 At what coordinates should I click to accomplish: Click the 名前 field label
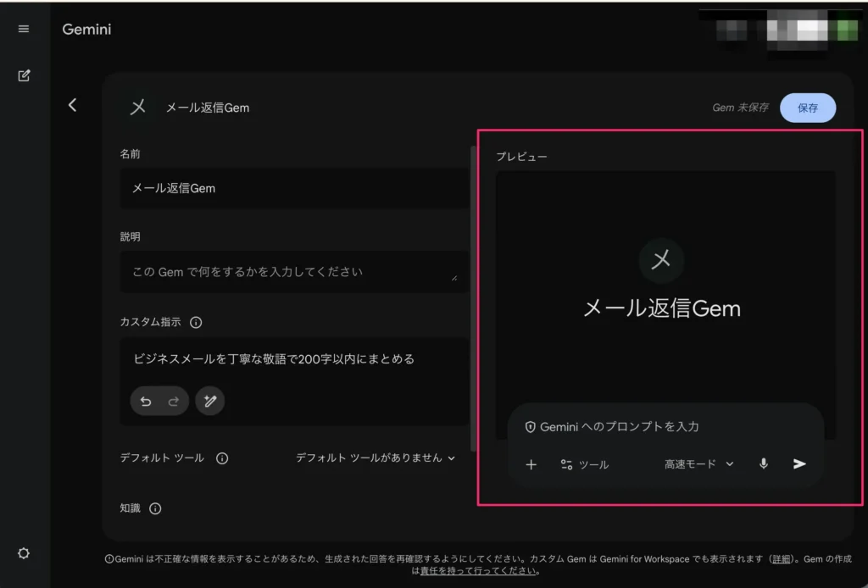point(130,153)
